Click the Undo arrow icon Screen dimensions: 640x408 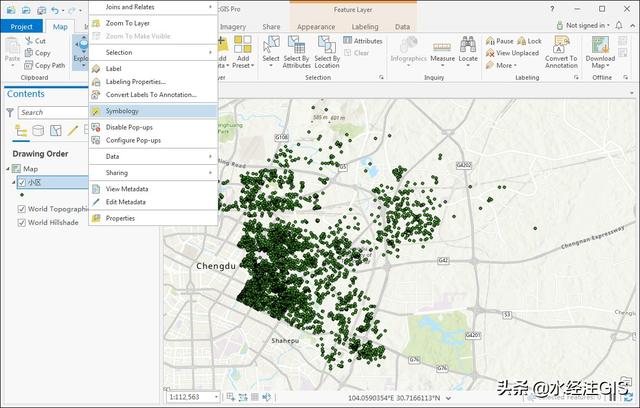pos(55,10)
